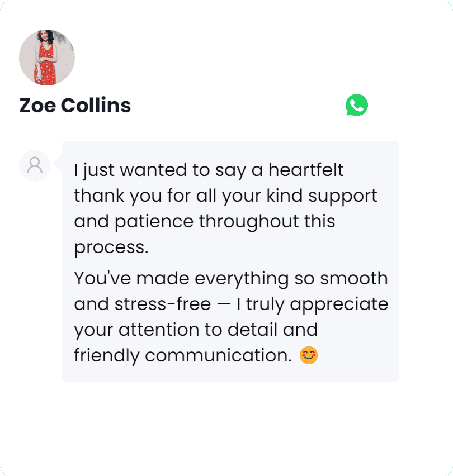Click the words "friendly communication."
The image size is (453, 476).
(x=183, y=355)
